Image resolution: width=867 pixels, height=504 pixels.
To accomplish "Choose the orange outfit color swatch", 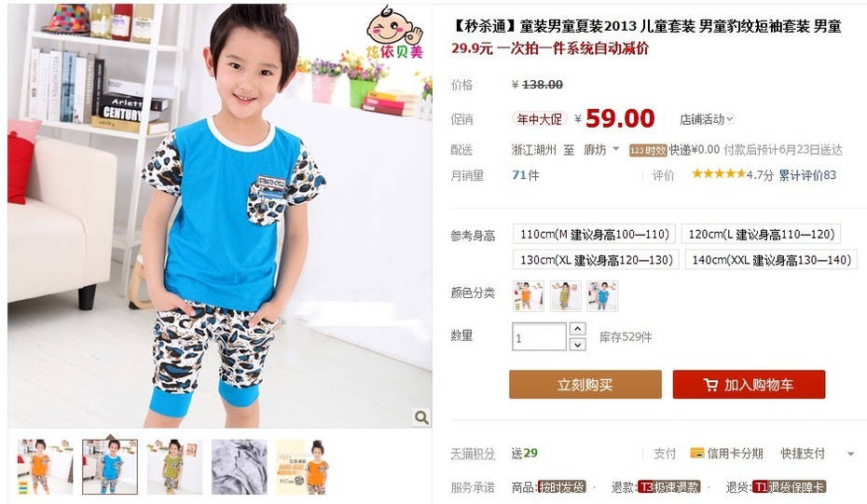I will tap(528, 295).
